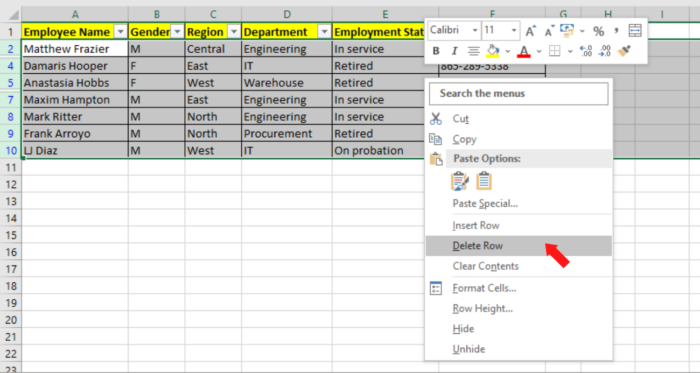The height and width of the screenshot is (373, 700).
Task: Choose Copy from the context menu
Action: coord(519,139)
